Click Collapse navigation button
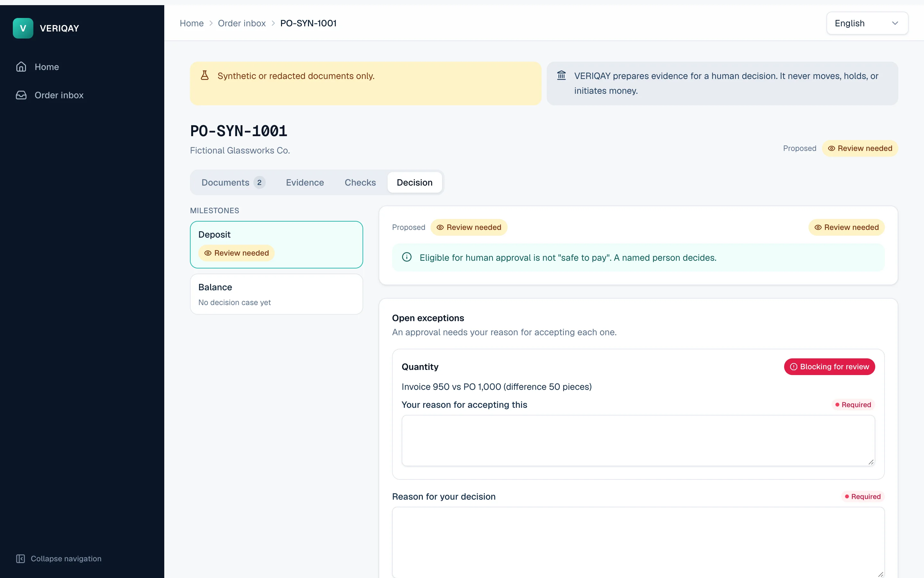 (x=59, y=558)
